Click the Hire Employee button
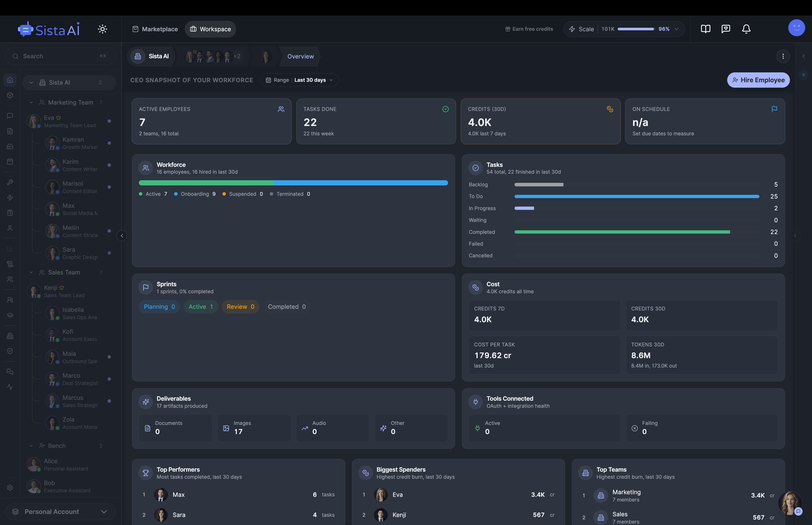 [x=758, y=80]
